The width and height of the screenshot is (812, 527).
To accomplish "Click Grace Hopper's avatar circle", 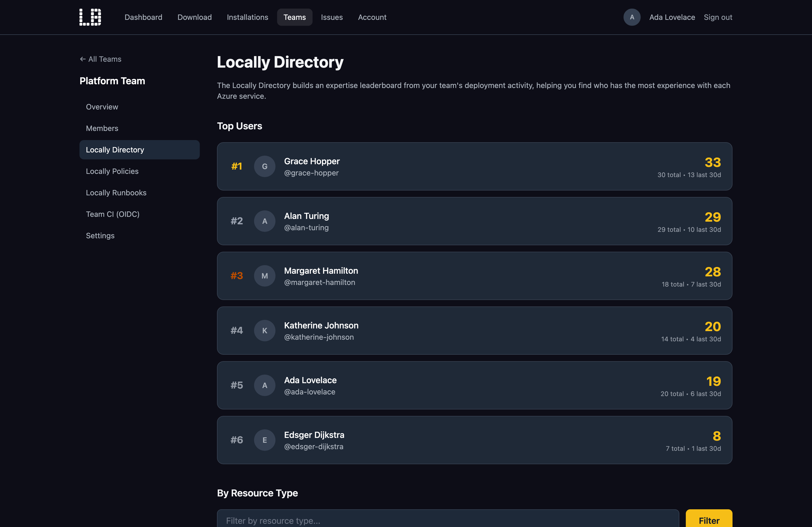I will coord(264,166).
